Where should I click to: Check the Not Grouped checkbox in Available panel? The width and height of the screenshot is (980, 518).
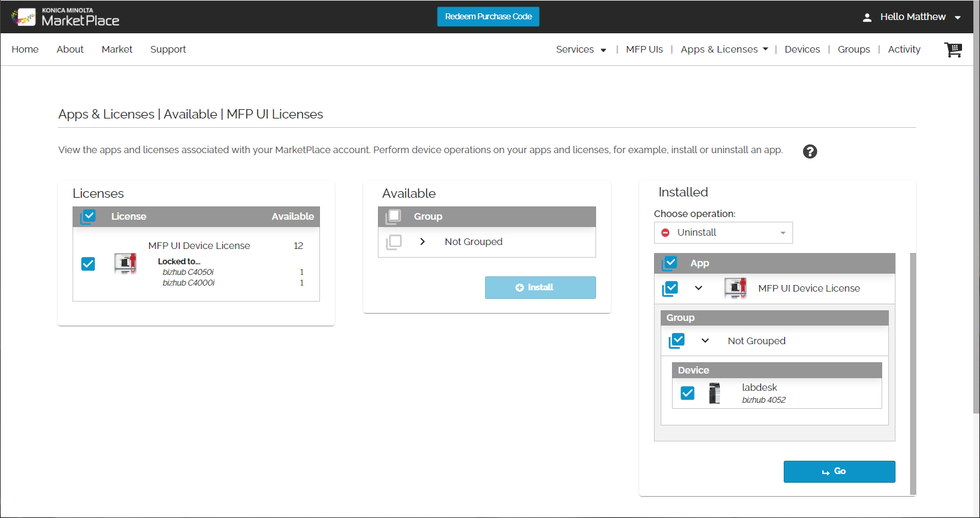pyautogui.click(x=393, y=242)
